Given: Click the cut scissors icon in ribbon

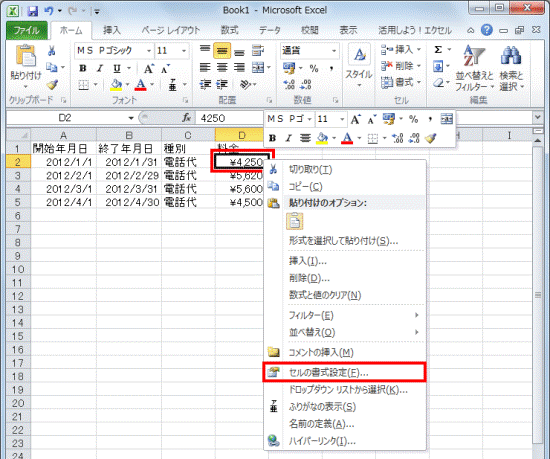Looking at the screenshot, I should (52, 50).
